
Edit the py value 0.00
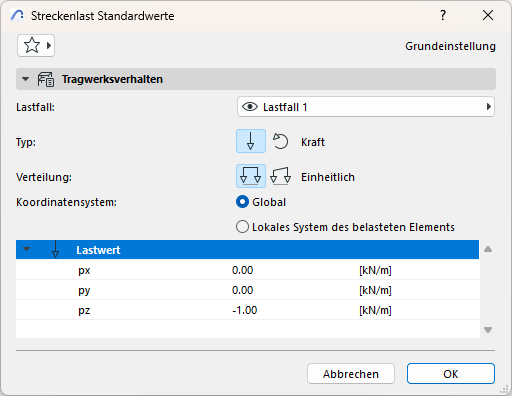[x=243, y=290]
